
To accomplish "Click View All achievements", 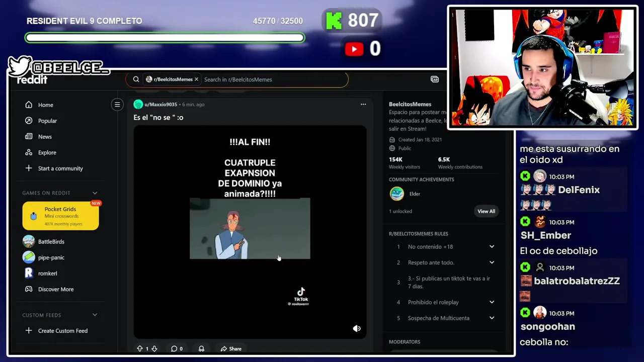I will (x=486, y=211).
